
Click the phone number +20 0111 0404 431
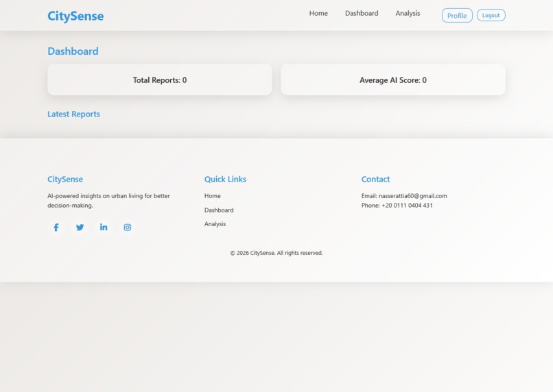[x=407, y=206]
